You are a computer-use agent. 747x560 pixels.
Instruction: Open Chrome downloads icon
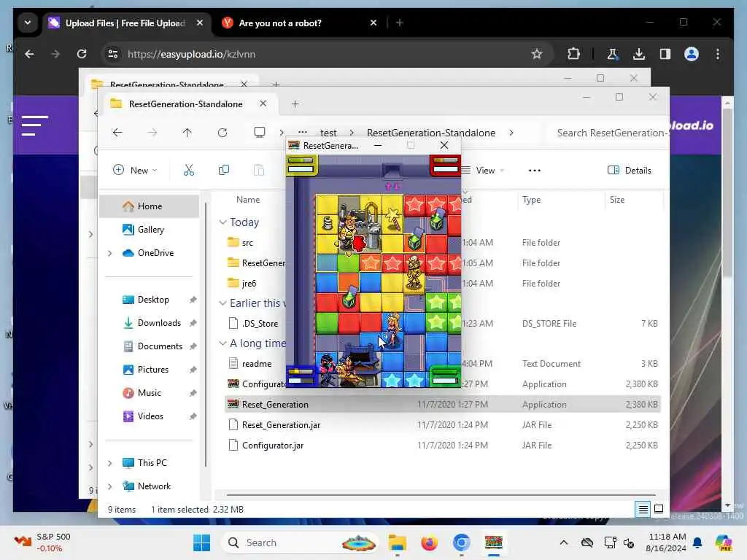tap(639, 54)
